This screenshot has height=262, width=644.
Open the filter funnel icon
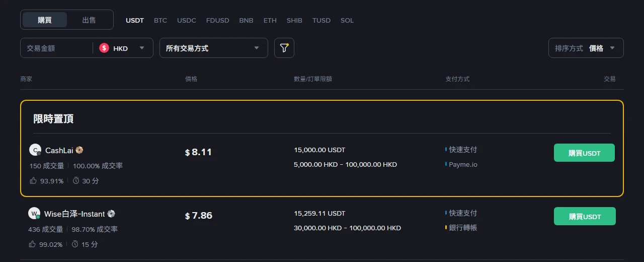point(284,48)
